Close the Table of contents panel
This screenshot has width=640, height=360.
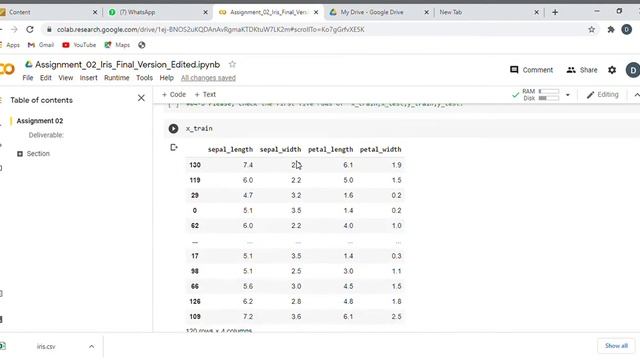141,98
